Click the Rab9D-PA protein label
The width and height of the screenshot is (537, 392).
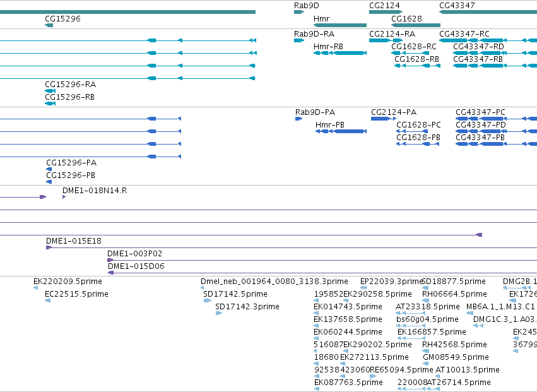point(315,112)
